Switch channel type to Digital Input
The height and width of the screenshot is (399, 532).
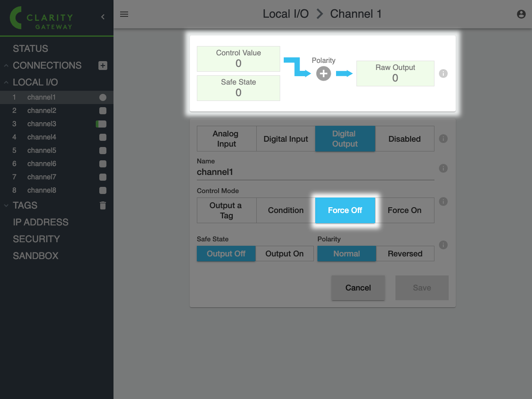[286, 139]
